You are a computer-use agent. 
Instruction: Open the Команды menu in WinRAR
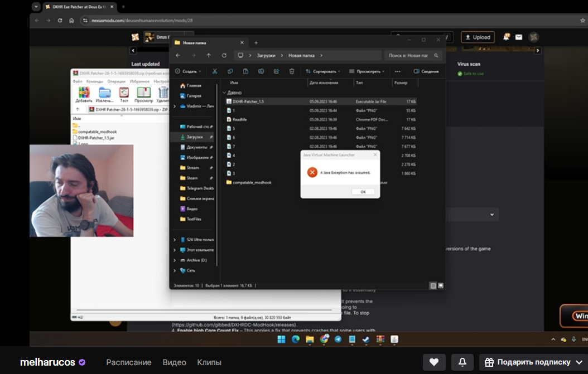click(94, 81)
